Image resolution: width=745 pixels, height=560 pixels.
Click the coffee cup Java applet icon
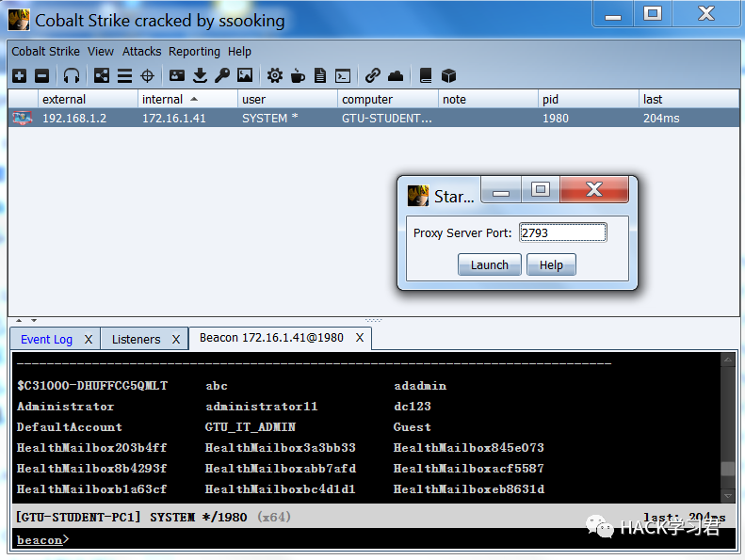click(298, 75)
